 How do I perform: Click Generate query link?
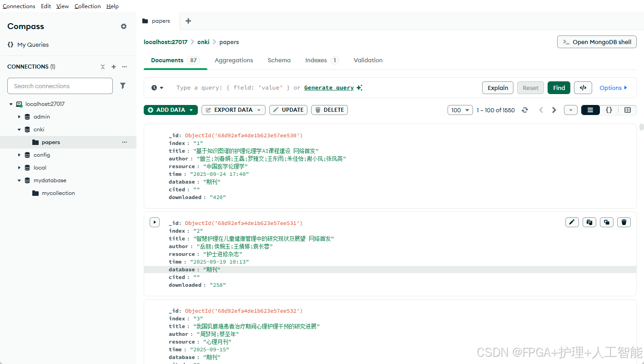tap(329, 88)
